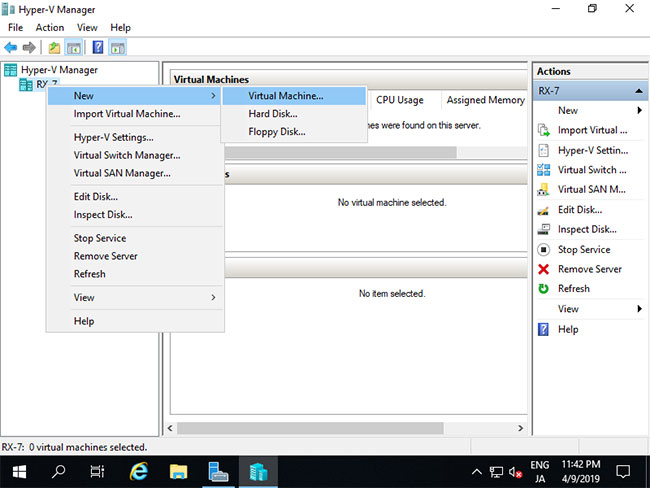The width and height of the screenshot is (650, 488).
Task: Select Import Virtual Machine... in context menu
Action: point(134,114)
